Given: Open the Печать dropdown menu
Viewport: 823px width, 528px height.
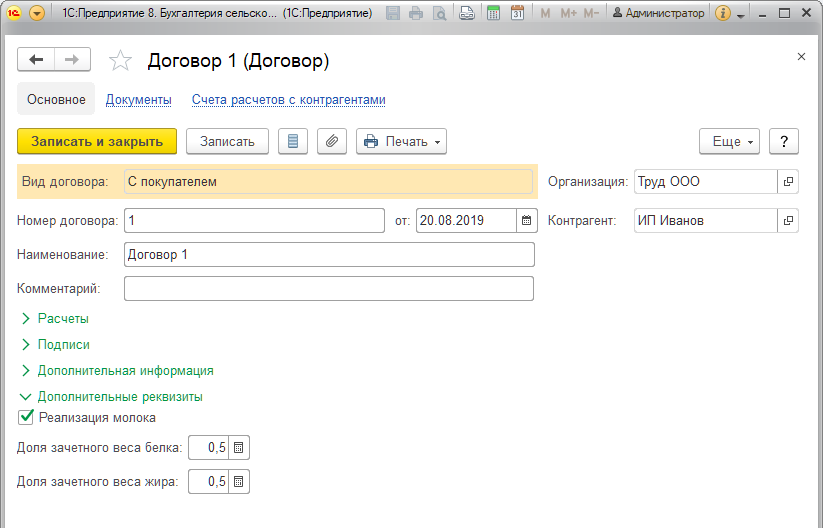Looking at the screenshot, I should 402,141.
